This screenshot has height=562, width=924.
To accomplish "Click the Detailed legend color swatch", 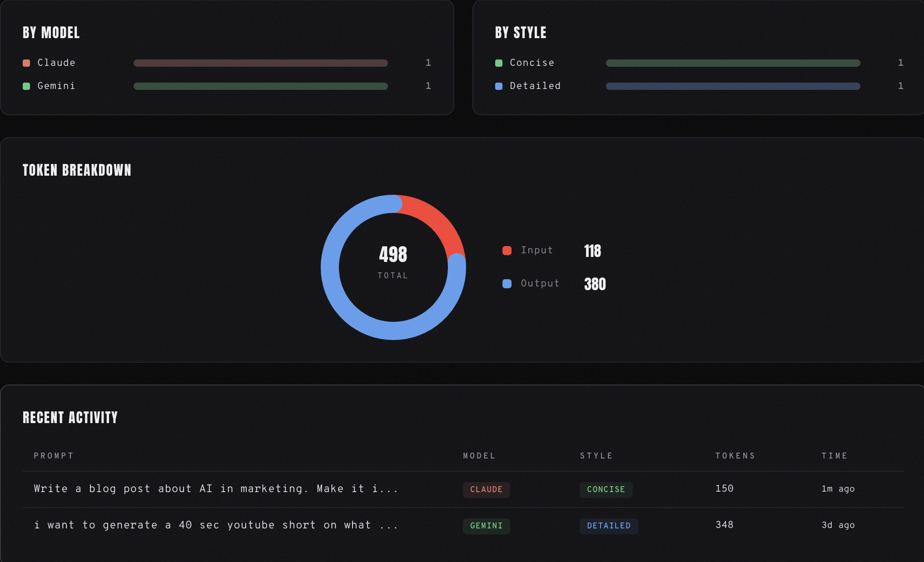I will click(x=498, y=86).
